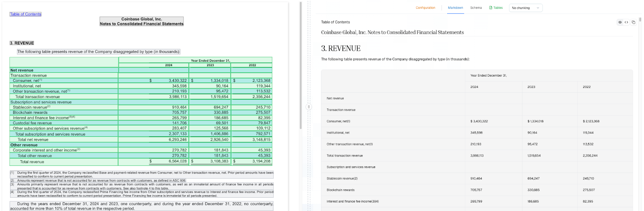Click 'Total transaction revenue' in markdown table
Image resolution: width=644 pixels, height=211 pixels.
click(345, 156)
